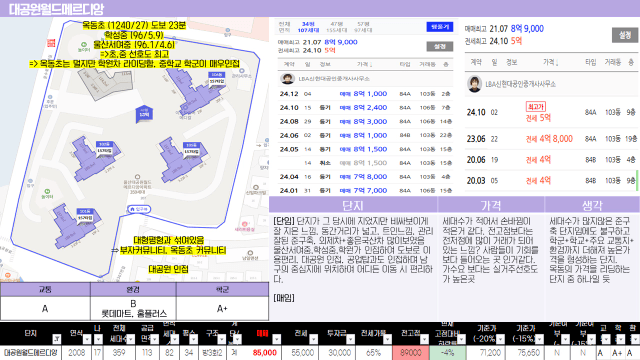This screenshot has width=640, height=360.
Task: Sort by 가격 in the sales table
Action: [x=364, y=64]
